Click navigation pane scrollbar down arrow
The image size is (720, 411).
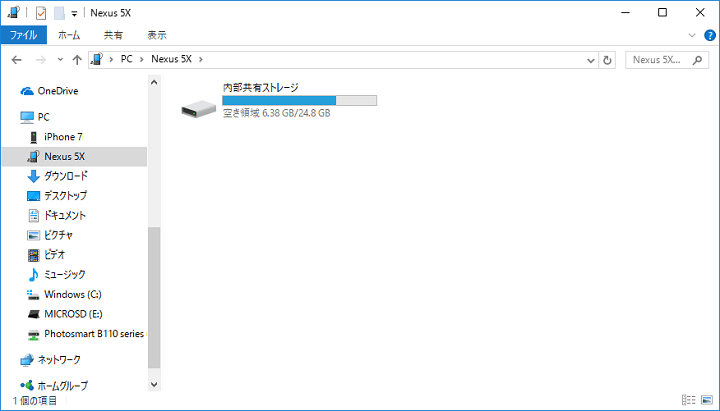(154, 385)
